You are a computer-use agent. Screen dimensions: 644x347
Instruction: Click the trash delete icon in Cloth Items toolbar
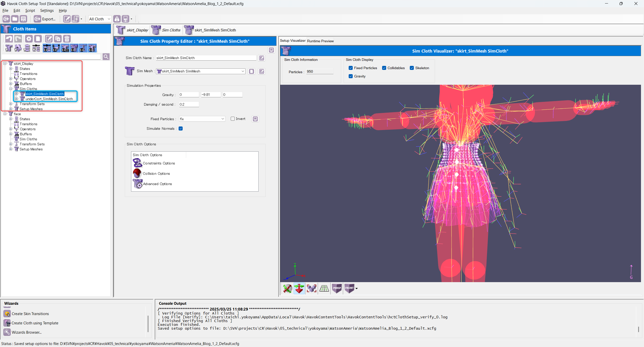pos(67,39)
